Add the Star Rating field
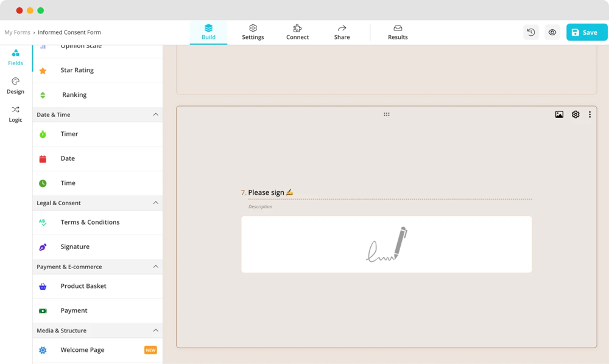This screenshot has width=609, height=364. coord(77,71)
